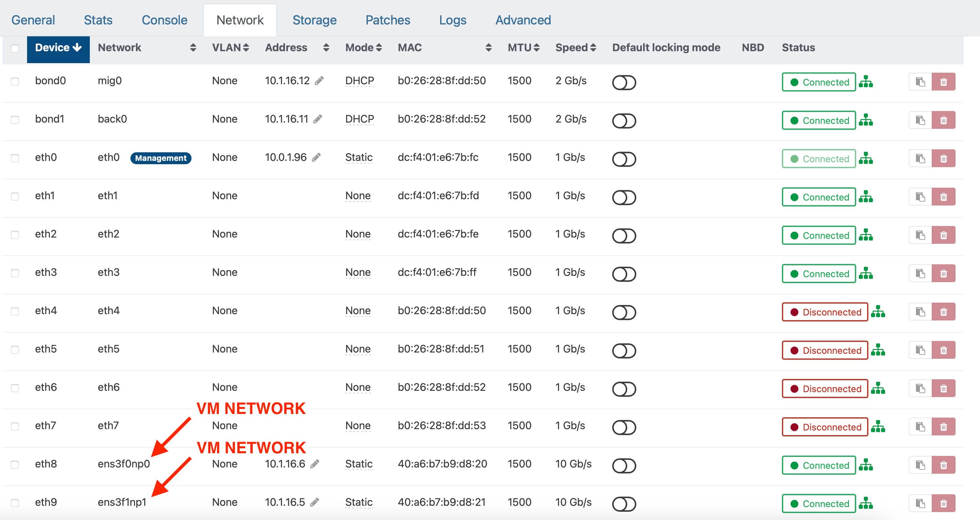Viewport: 980px width, 520px height.
Task: Click the network tree icon for bond1
Action: tap(866, 120)
